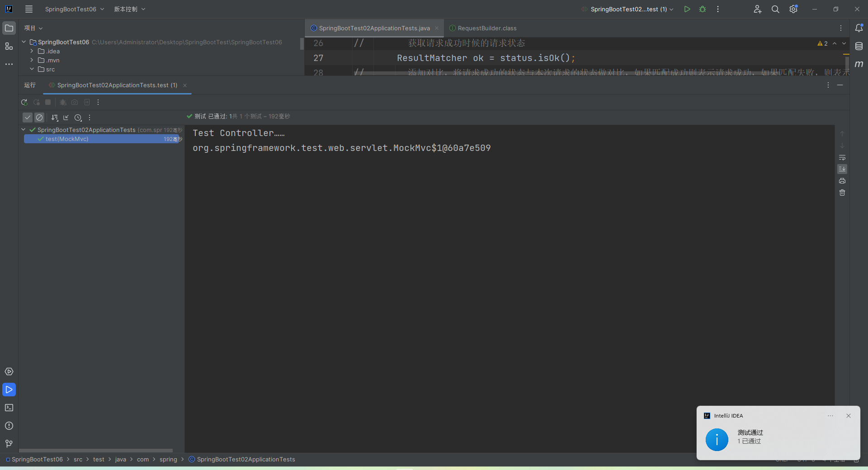Screen dimensions: 868x470
Task: Open Code With Me add-user icon
Action: 758,9
